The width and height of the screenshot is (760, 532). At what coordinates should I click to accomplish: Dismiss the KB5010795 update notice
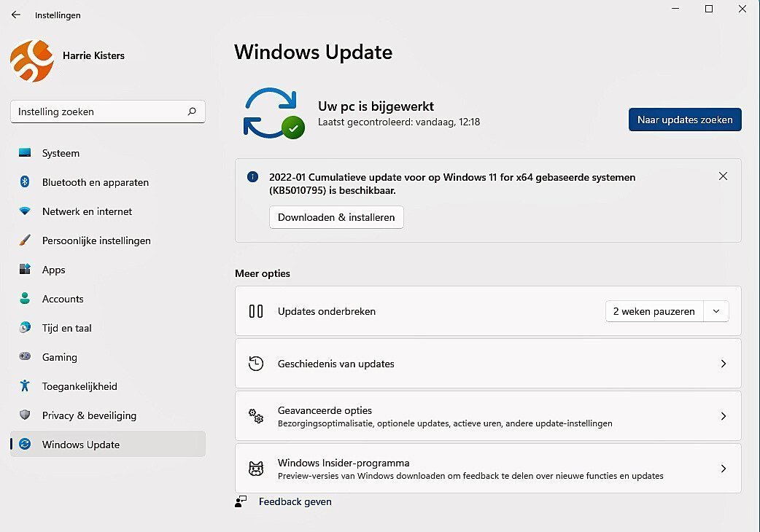[723, 176]
